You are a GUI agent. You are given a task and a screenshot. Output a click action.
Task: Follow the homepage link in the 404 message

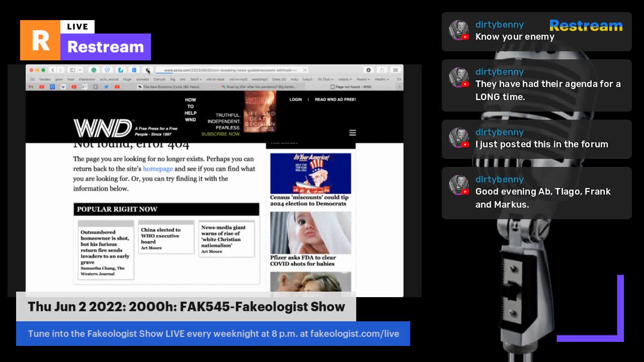click(157, 169)
